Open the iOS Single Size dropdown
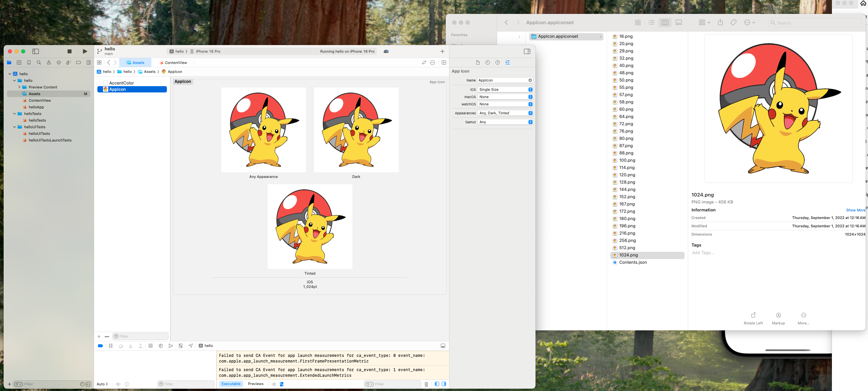This screenshot has width=868, height=391. pos(505,89)
